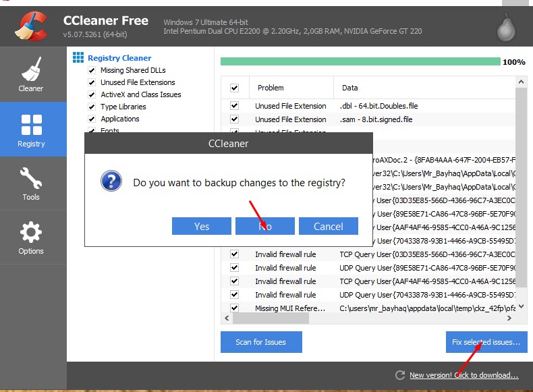This screenshot has width=533, height=392.
Task: Click the scroll up arrow of results list
Action: point(521,82)
